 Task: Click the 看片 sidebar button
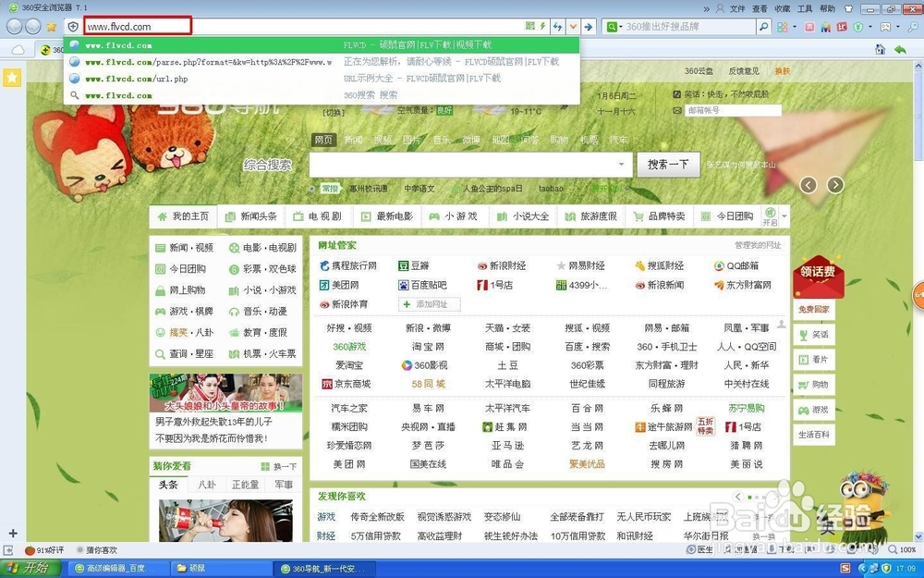814,359
